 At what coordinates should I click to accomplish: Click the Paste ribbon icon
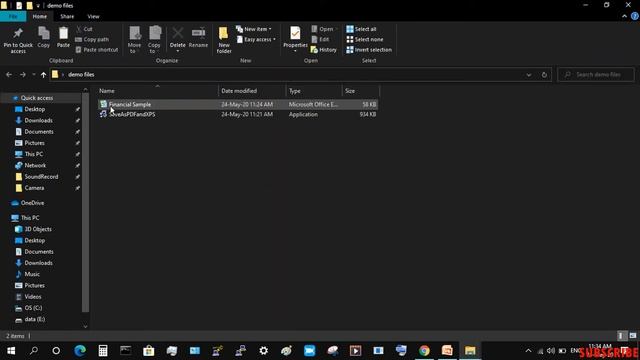point(63,38)
